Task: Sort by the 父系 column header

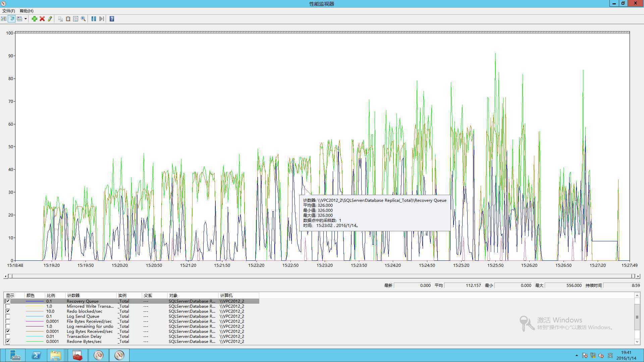Action: tap(155, 295)
